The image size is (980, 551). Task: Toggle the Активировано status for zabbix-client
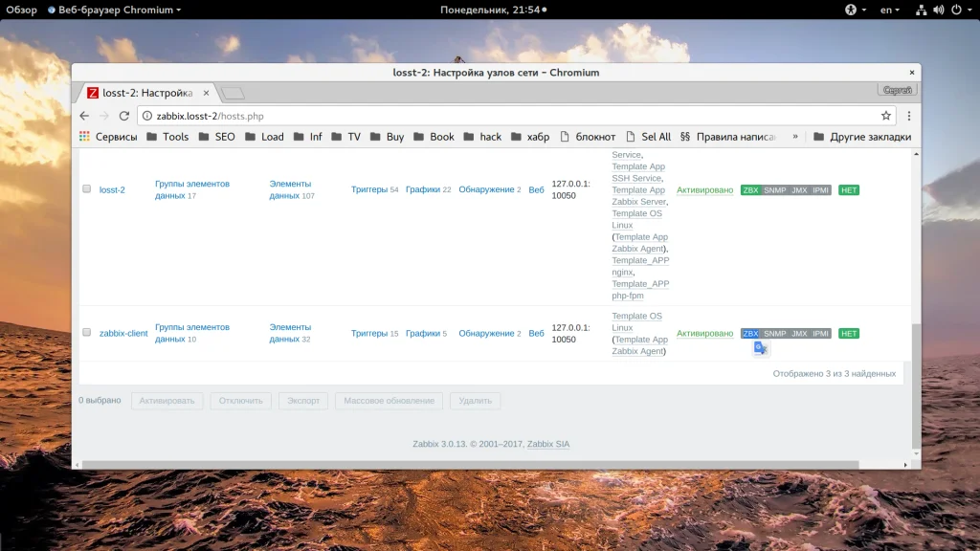[704, 334]
